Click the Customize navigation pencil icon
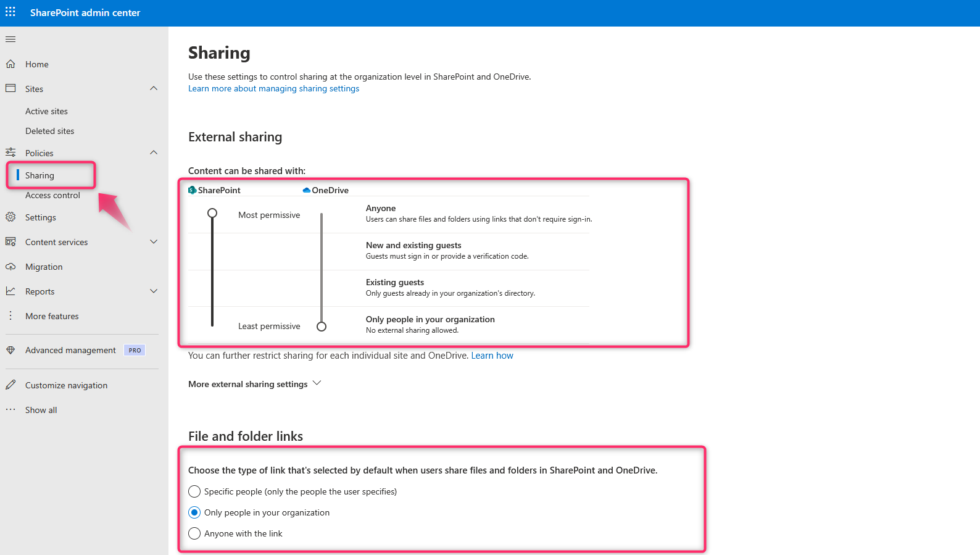Image resolution: width=980 pixels, height=555 pixels. 10,385
